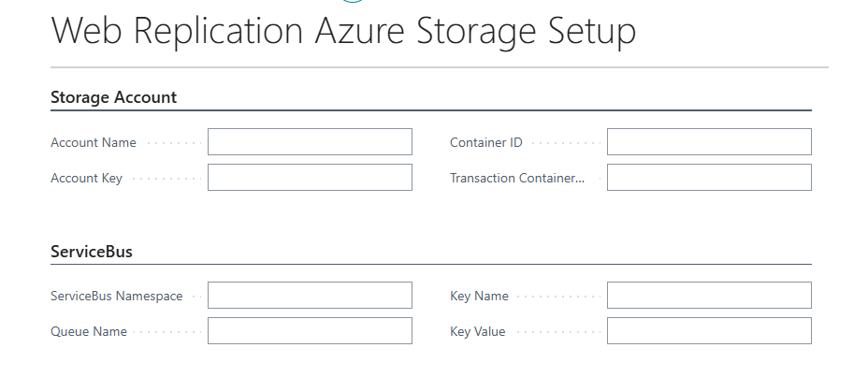This screenshot has width=868, height=377.
Task: Click the truncated Transaction Container label
Action: point(516,179)
